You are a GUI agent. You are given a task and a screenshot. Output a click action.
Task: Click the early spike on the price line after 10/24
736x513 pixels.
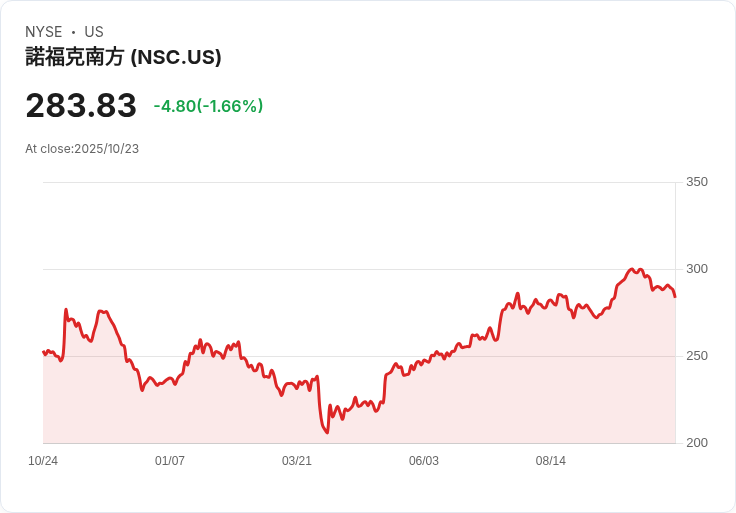tap(66, 310)
